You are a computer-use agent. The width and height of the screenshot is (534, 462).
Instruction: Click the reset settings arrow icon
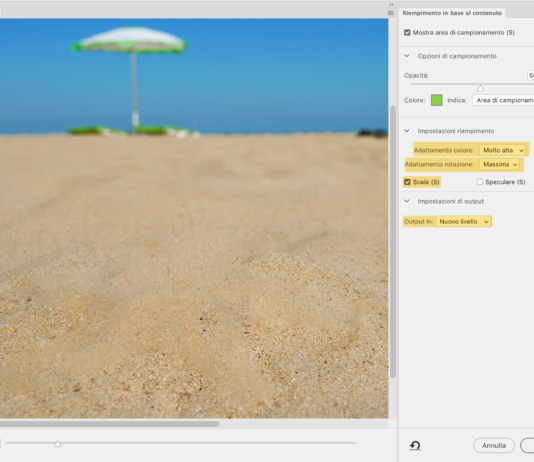tap(415, 445)
